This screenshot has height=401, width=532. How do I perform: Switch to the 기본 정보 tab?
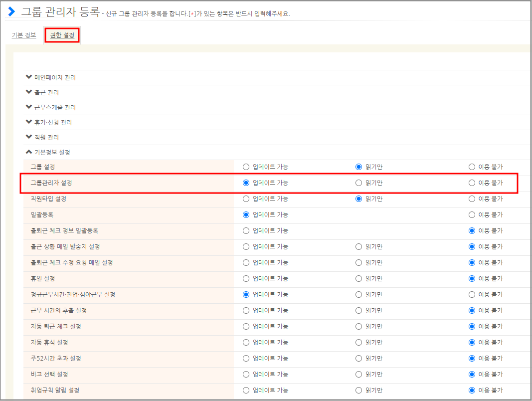tap(24, 35)
